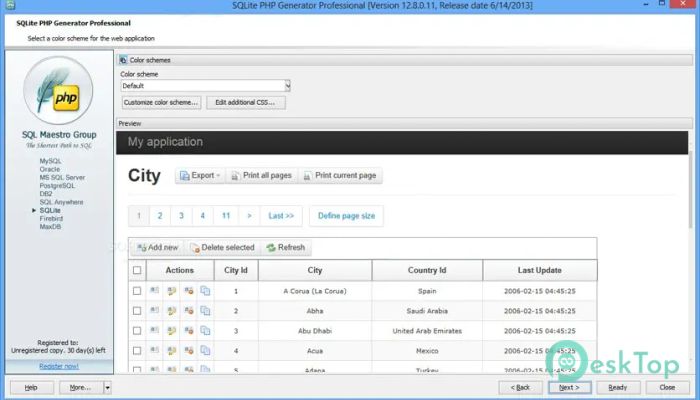Click delete icon in Abu Dhabi row

pyautogui.click(x=189, y=331)
